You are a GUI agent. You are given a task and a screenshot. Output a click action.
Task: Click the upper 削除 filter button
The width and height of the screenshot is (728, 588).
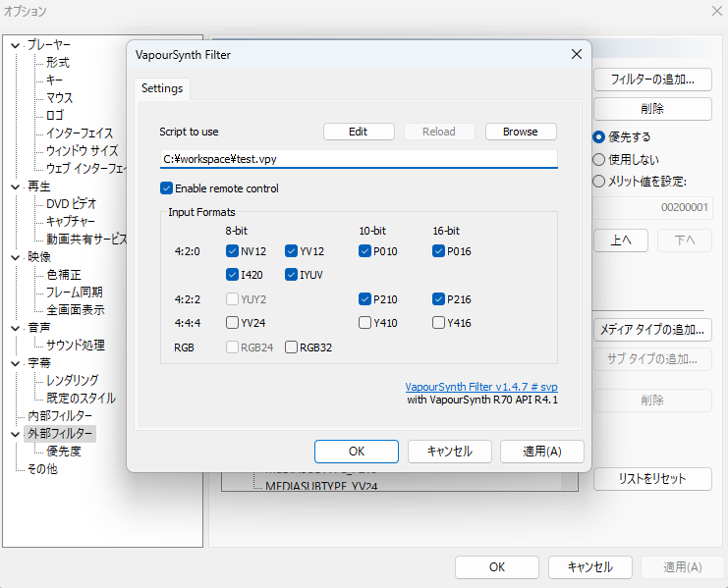coord(652,109)
